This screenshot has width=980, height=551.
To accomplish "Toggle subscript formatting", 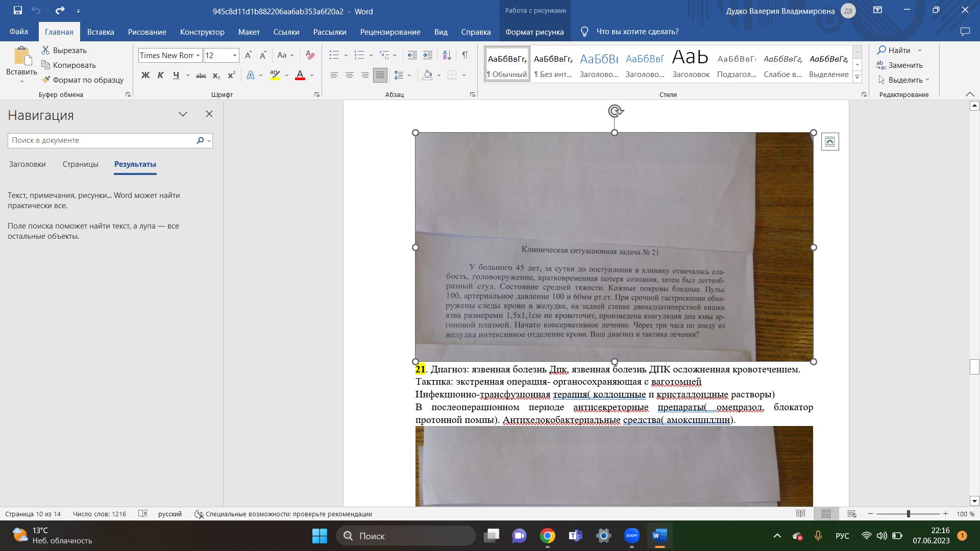I will pyautogui.click(x=216, y=75).
